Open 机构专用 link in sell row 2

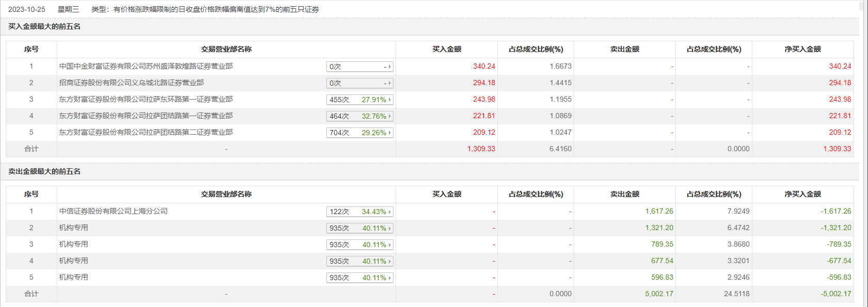pos(73,228)
